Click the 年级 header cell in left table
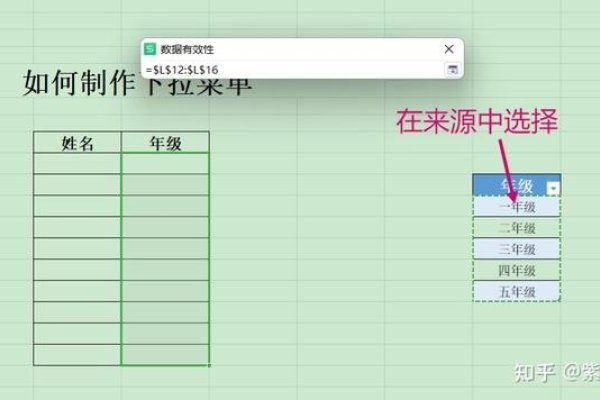 pos(165,143)
